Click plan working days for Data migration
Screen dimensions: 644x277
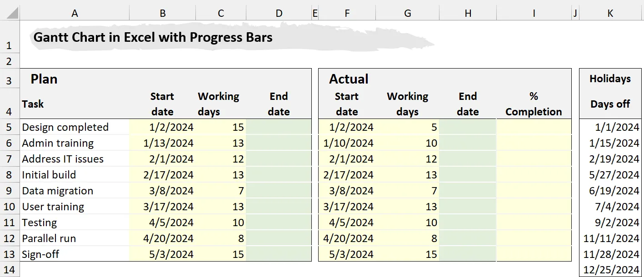click(221, 191)
